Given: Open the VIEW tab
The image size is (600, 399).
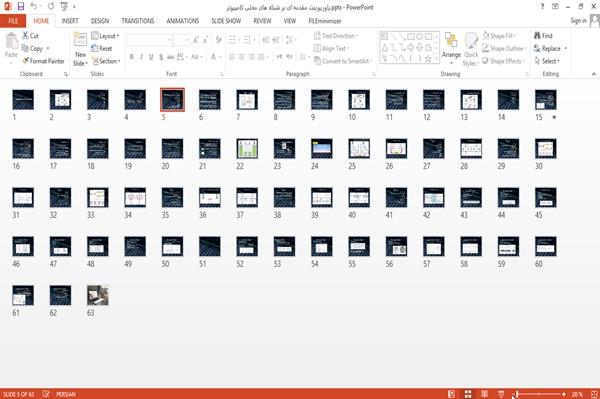Looking at the screenshot, I should 290,21.
